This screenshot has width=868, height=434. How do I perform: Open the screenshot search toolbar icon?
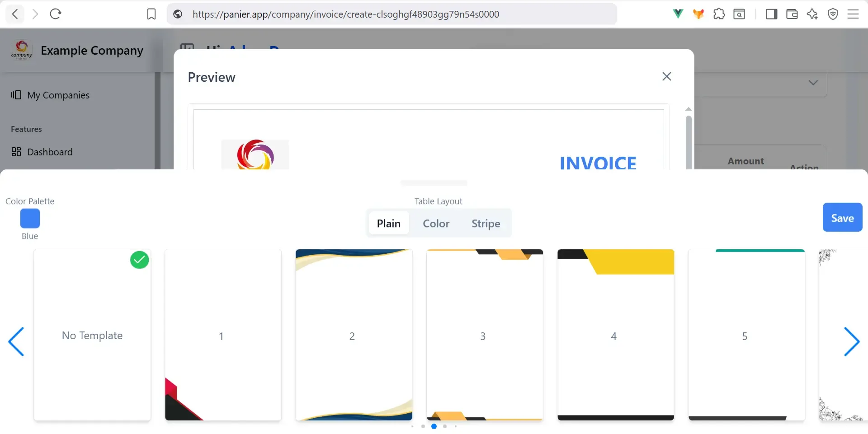pyautogui.click(x=739, y=14)
